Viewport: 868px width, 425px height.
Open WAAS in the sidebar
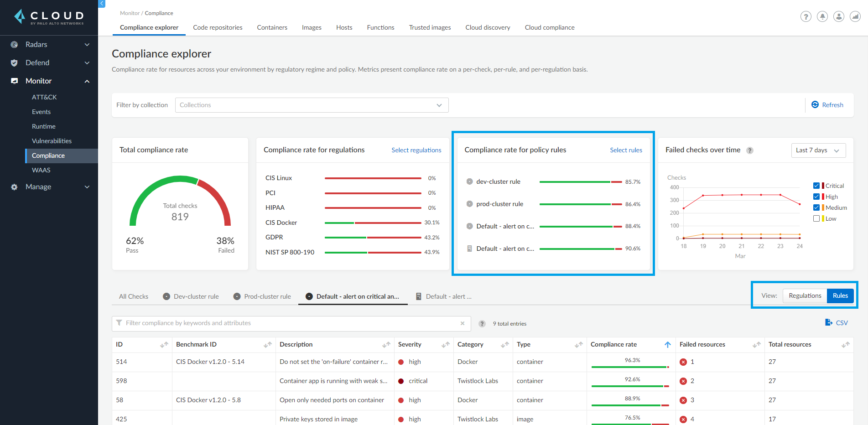click(x=41, y=170)
